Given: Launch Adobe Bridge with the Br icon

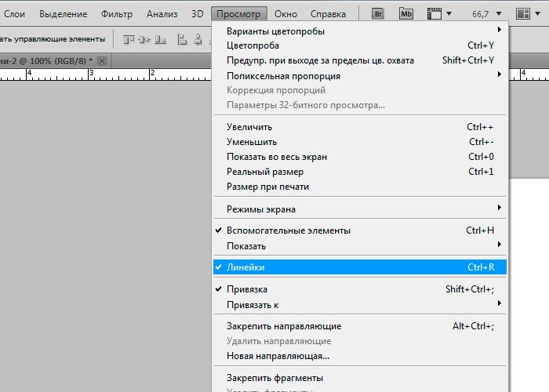Looking at the screenshot, I should click(x=378, y=14).
